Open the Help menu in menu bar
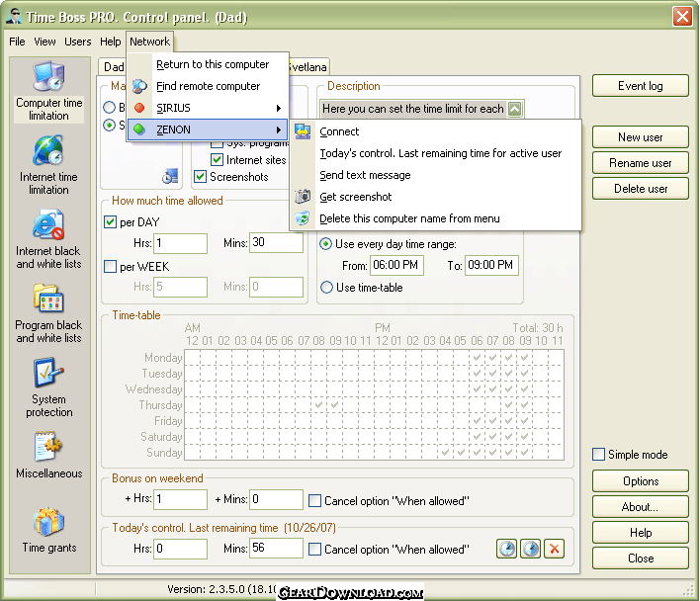 point(111,42)
